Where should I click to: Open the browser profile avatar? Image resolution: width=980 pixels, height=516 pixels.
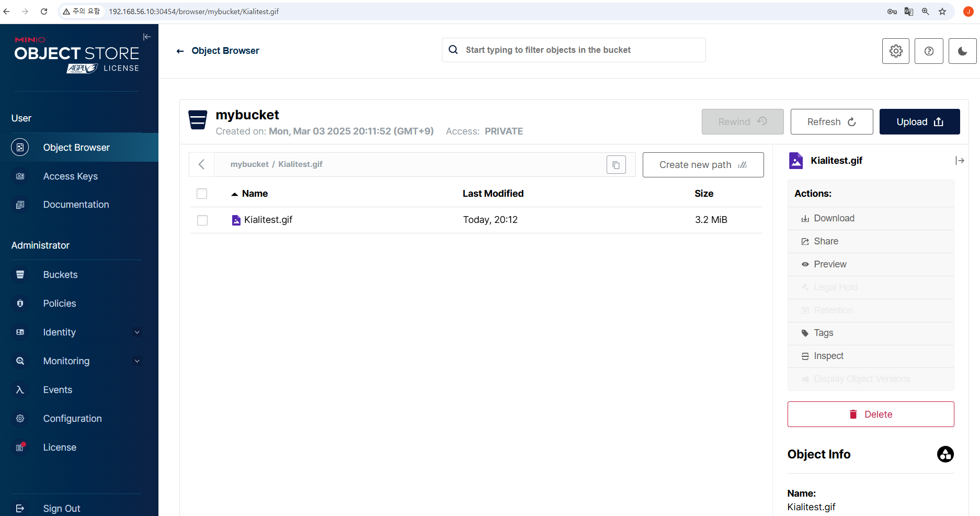point(968,12)
